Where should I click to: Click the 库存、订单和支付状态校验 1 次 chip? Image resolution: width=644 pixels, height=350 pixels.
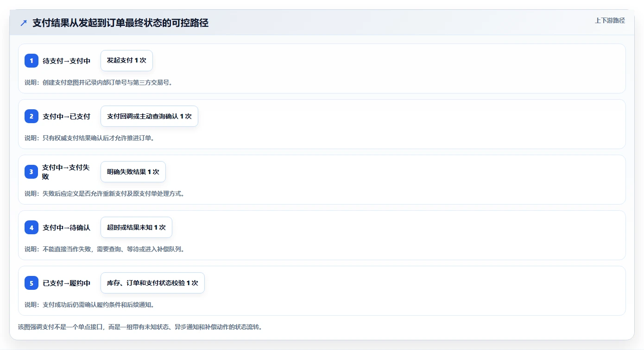pos(152,283)
